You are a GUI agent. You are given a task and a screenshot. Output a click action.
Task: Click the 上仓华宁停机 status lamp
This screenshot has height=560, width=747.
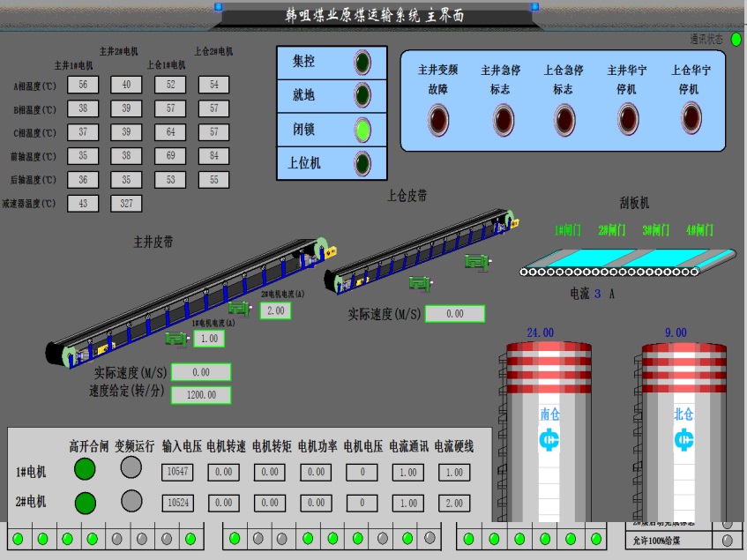(691, 118)
